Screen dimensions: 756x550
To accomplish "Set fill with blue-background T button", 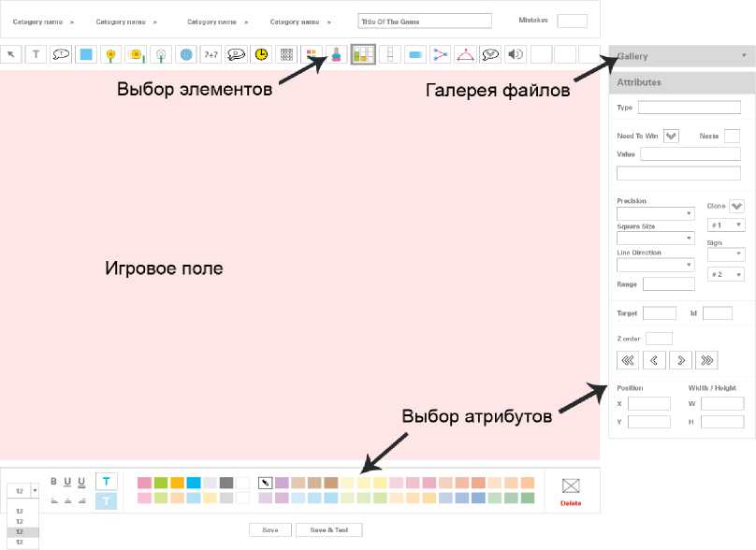I will tap(106, 500).
